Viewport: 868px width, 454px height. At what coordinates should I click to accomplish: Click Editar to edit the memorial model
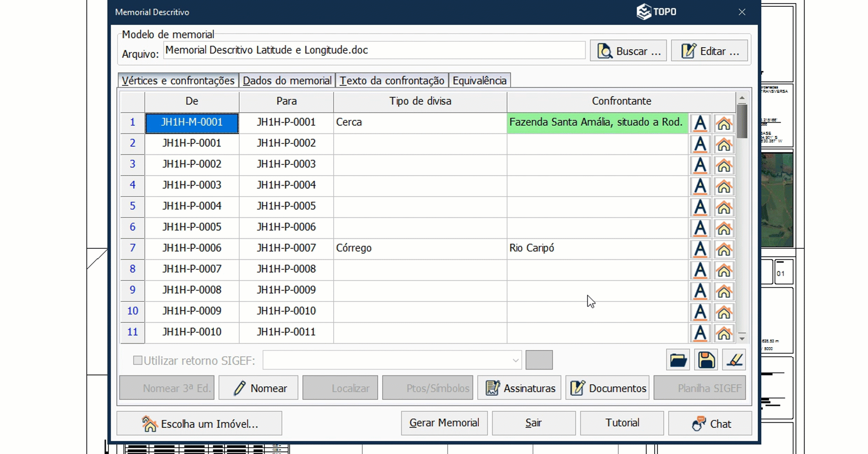point(709,51)
